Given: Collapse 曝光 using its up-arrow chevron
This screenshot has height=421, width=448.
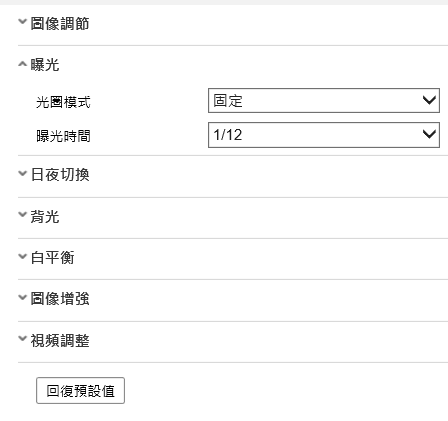Looking at the screenshot, I should 22,64.
